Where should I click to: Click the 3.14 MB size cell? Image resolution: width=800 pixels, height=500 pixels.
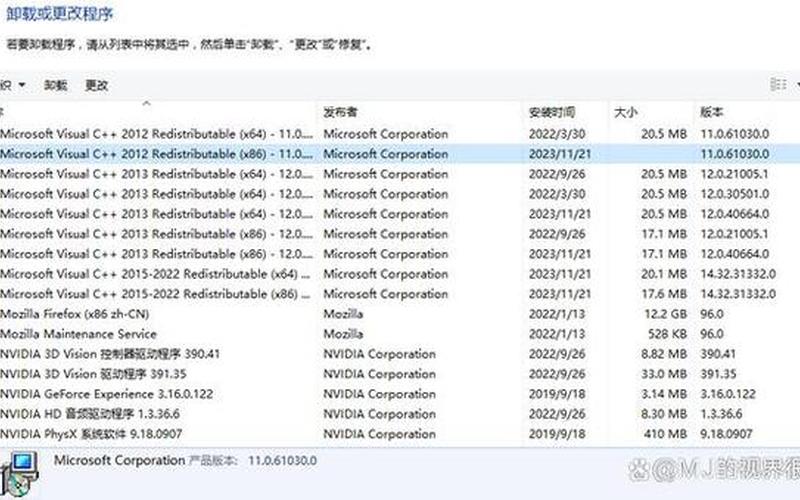pyautogui.click(x=664, y=394)
